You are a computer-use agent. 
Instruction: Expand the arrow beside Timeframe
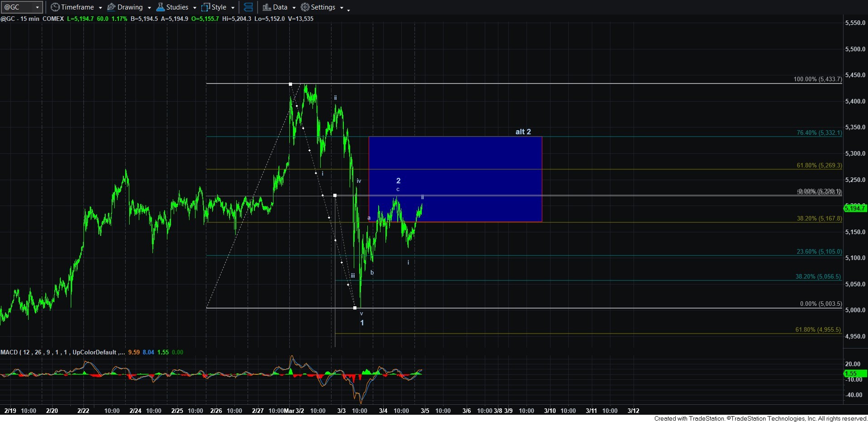[100, 8]
